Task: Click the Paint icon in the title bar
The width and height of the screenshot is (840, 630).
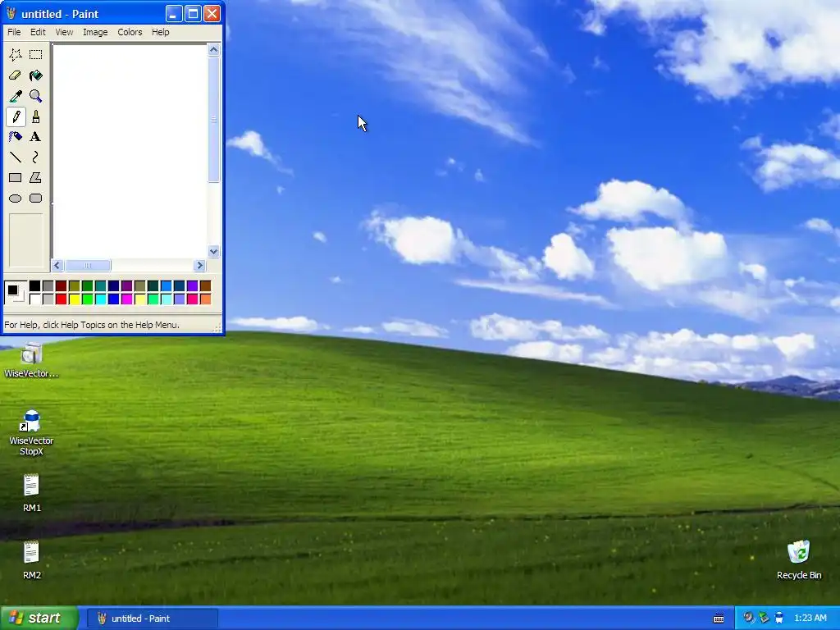Action: (x=11, y=13)
